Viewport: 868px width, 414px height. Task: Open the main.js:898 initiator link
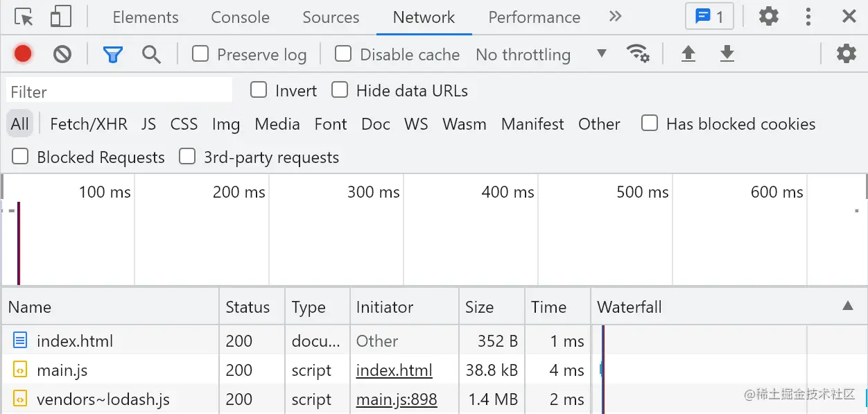[x=397, y=399]
